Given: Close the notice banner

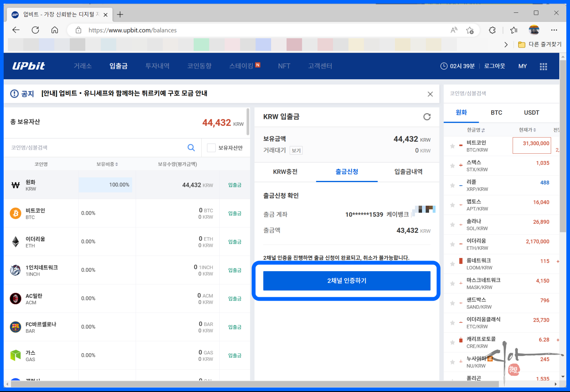Looking at the screenshot, I should pos(430,94).
